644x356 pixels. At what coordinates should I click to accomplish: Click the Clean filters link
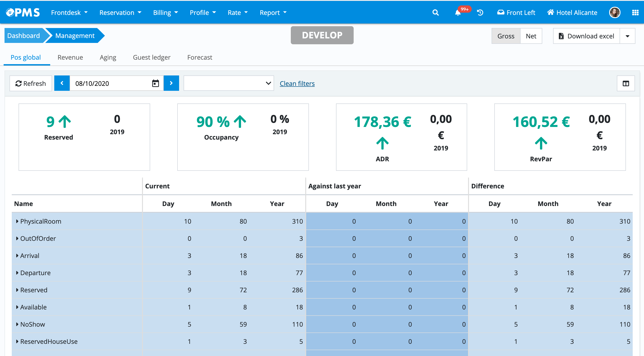(297, 83)
